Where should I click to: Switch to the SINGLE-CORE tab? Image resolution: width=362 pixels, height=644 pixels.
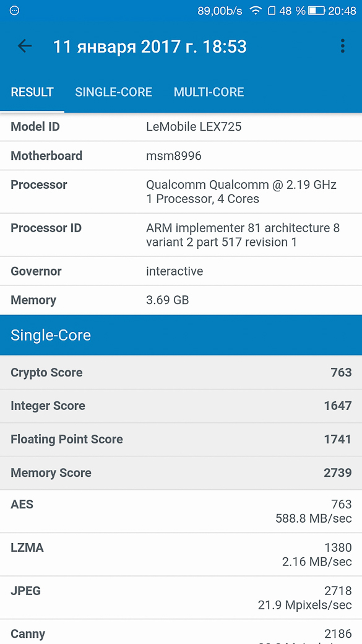tap(114, 92)
